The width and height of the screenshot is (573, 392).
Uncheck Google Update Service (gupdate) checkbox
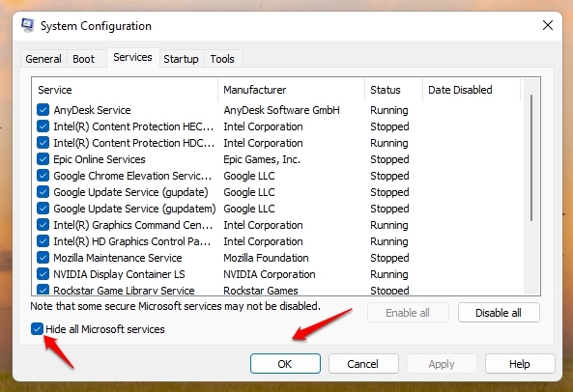pyautogui.click(x=43, y=192)
